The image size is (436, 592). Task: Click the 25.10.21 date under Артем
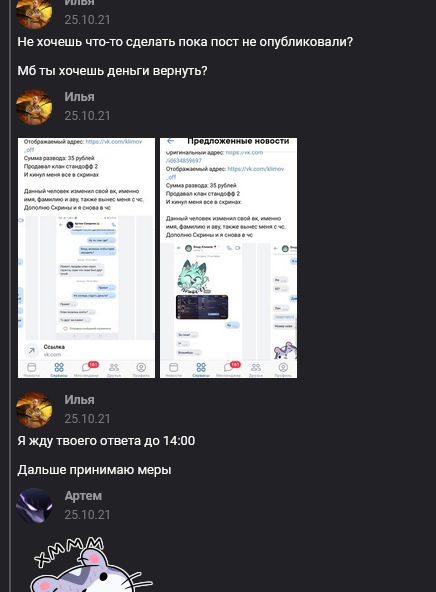[87, 515]
